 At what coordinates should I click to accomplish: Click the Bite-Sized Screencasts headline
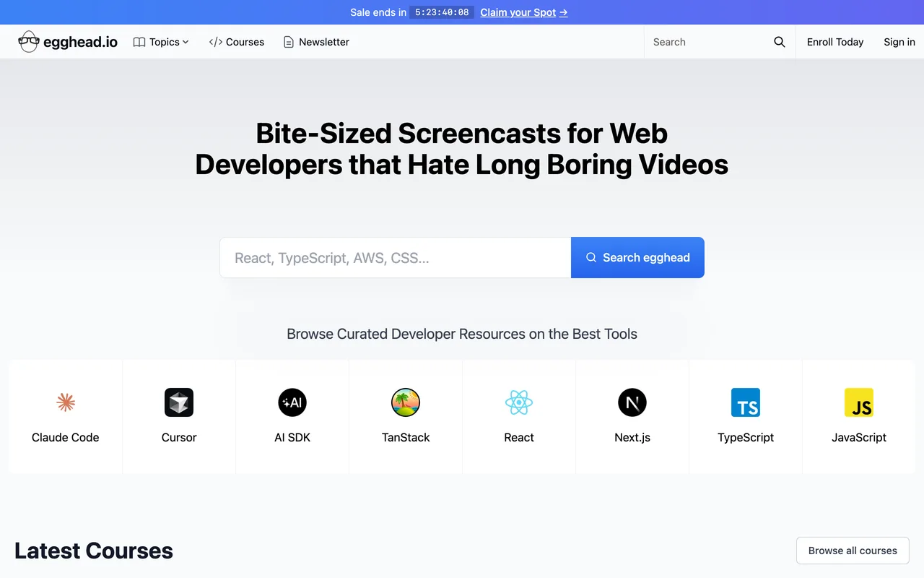point(462,149)
